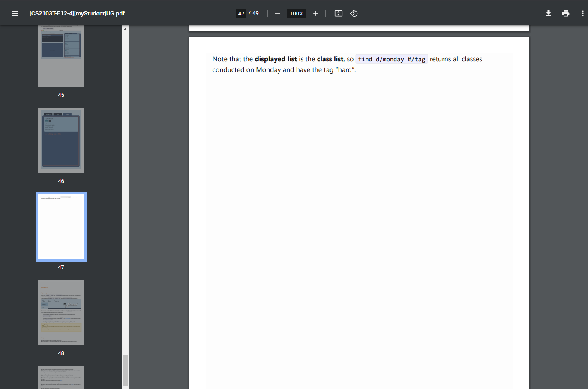Open the partially visible page 49 thumbnail
This screenshot has height=389, width=588.
61,377
